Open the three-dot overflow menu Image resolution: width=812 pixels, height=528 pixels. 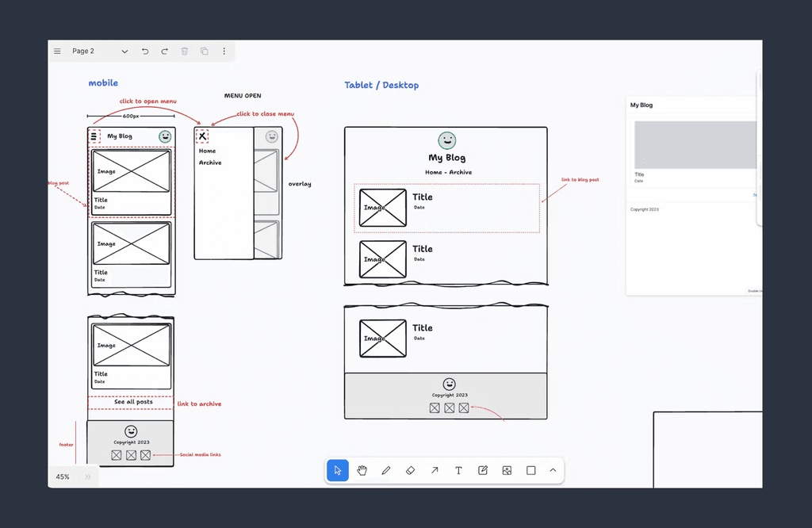(224, 51)
